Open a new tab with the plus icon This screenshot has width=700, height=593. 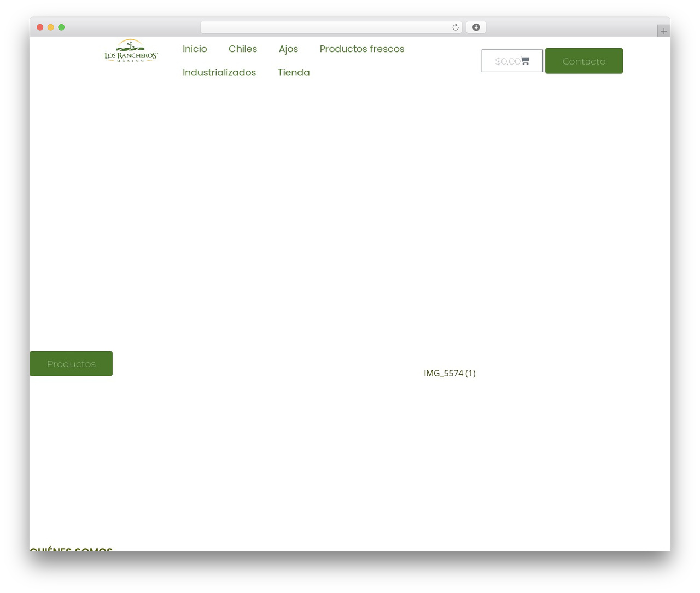tap(663, 31)
